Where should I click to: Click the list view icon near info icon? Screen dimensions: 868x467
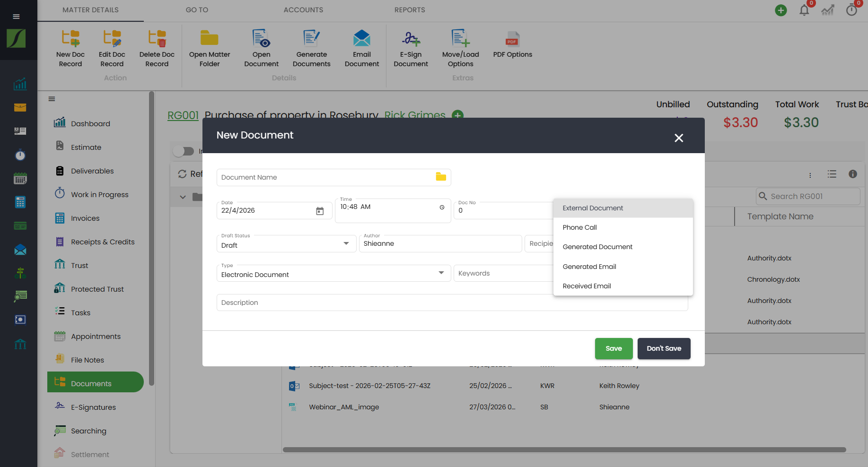832,174
